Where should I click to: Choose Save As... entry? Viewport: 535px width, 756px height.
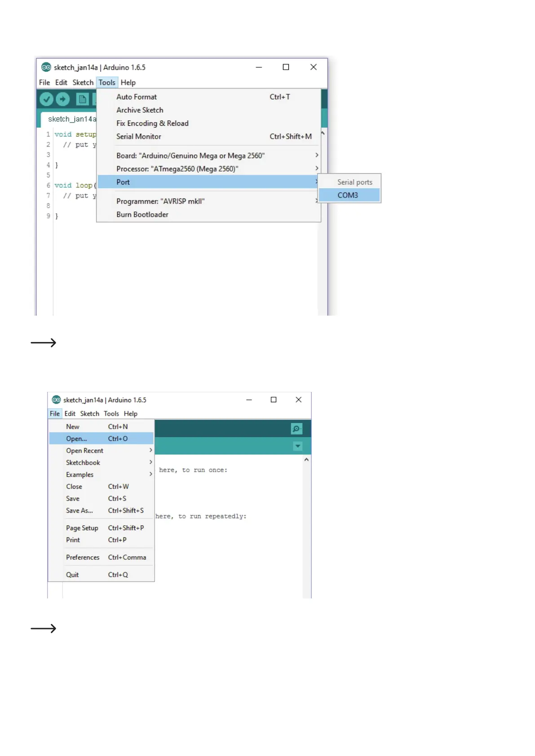tap(102, 510)
